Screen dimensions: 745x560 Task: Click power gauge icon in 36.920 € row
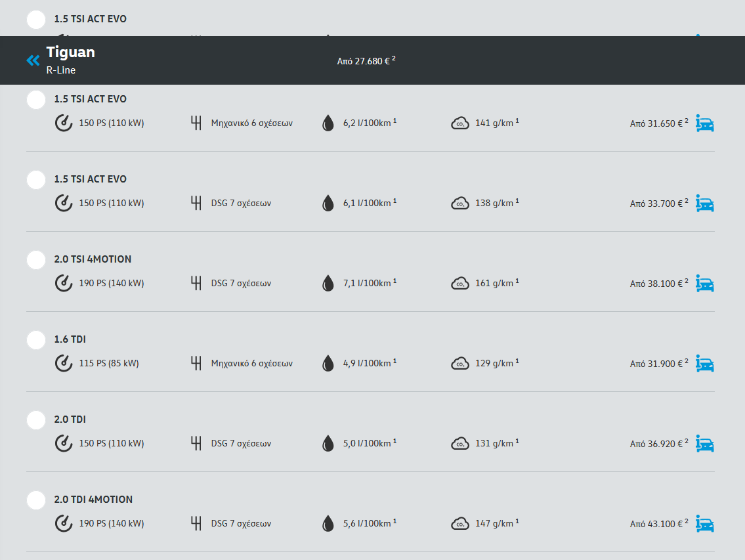click(x=64, y=443)
